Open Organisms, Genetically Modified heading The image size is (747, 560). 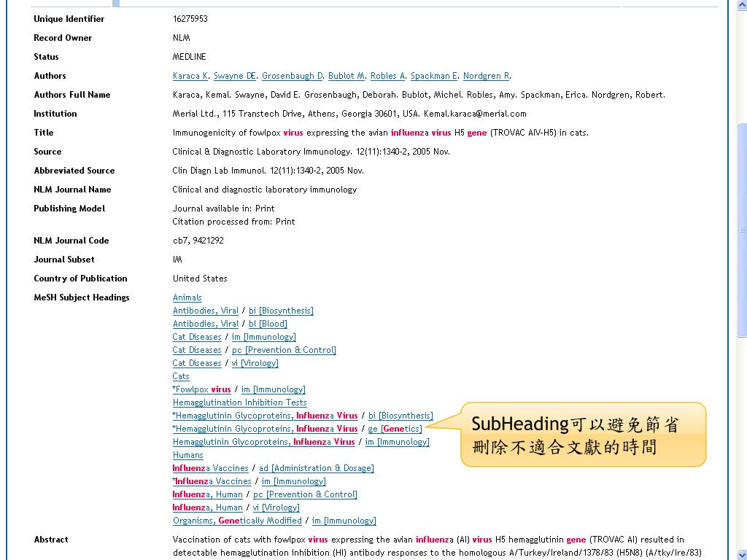237,521
